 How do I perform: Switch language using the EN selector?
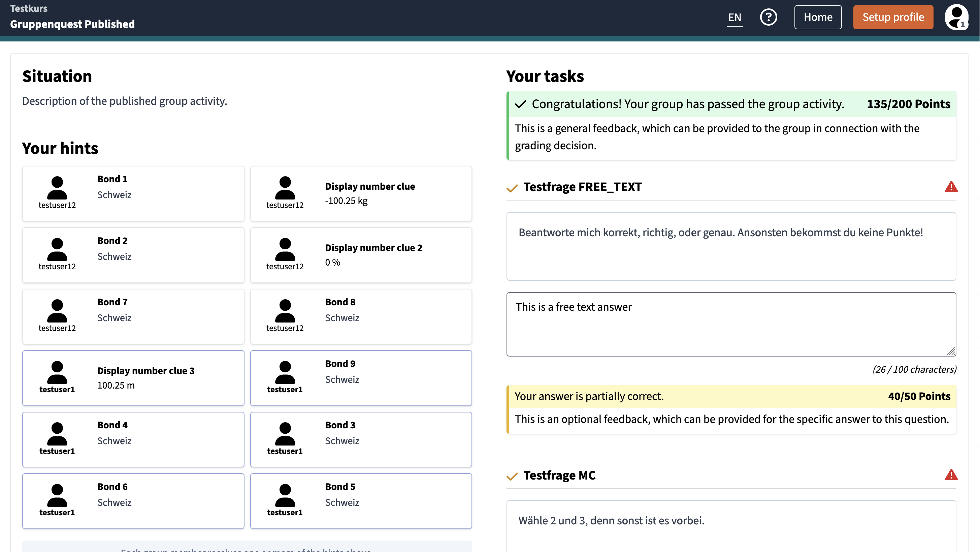point(734,18)
